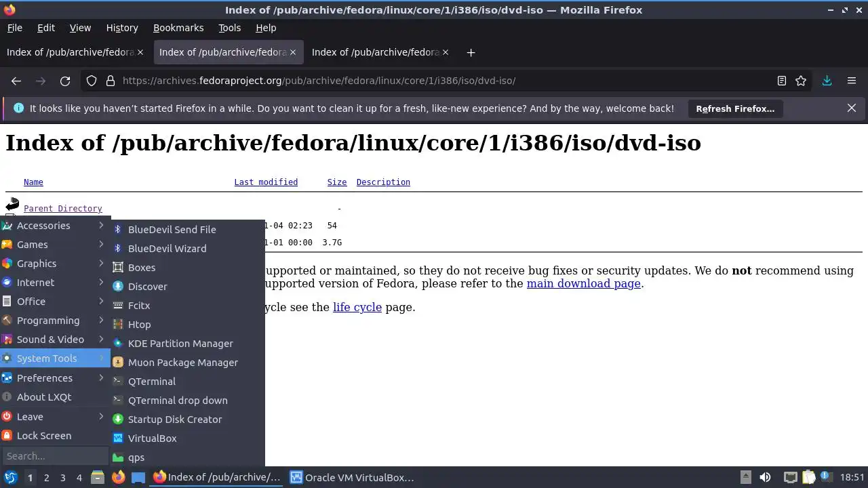This screenshot has height=488, width=868.
Task: Launch Muon Package Manager
Action: coord(188,363)
